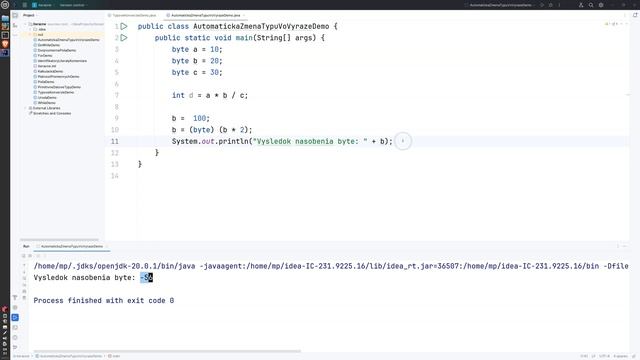Click the Brave browser icon in dock
Screen dimensions: 640x360
point(5,44)
